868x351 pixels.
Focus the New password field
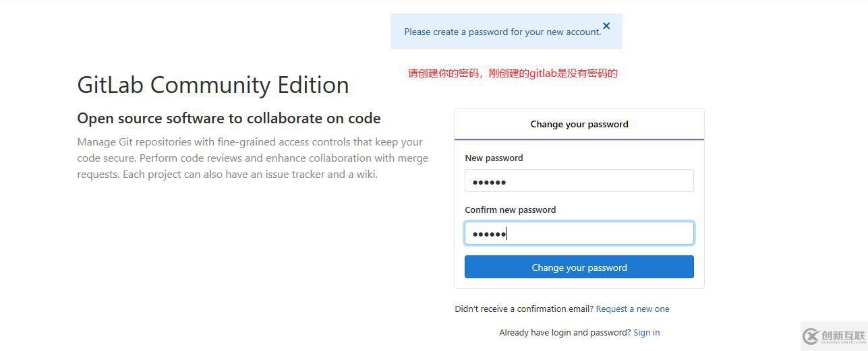tap(579, 181)
